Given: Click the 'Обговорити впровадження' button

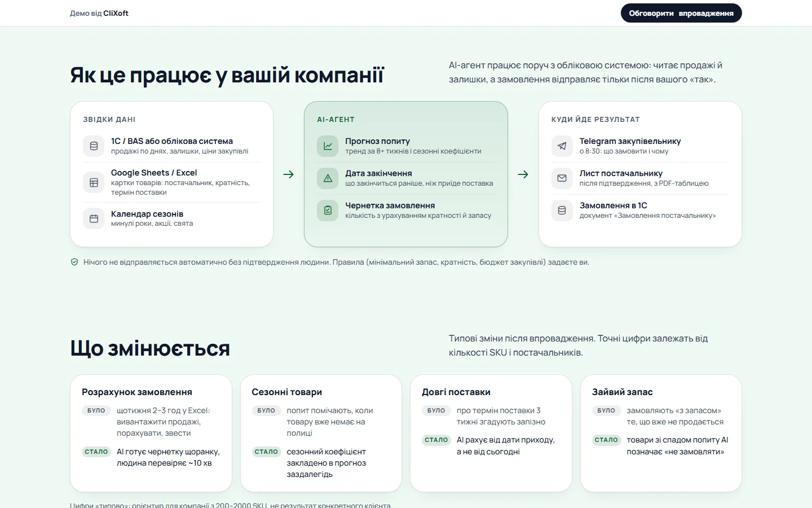Looking at the screenshot, I should click(x=681, y=13).
